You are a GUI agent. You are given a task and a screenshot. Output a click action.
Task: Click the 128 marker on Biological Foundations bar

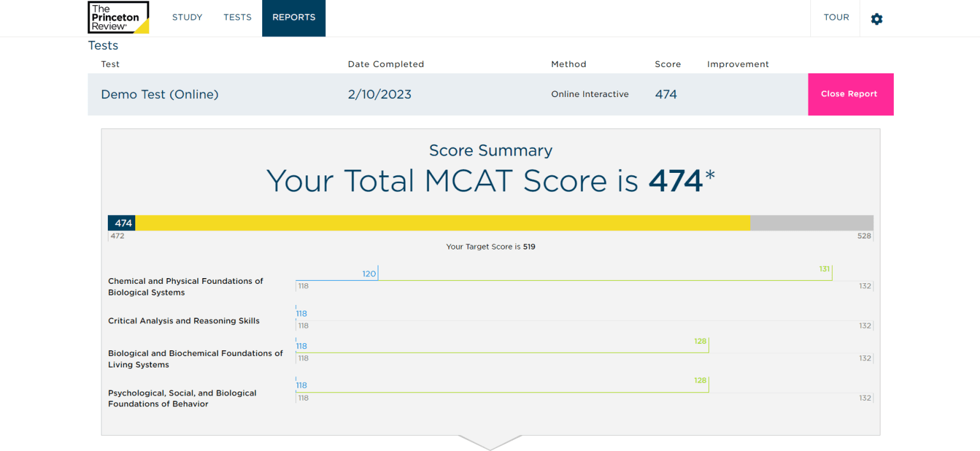tap(700, 341)
